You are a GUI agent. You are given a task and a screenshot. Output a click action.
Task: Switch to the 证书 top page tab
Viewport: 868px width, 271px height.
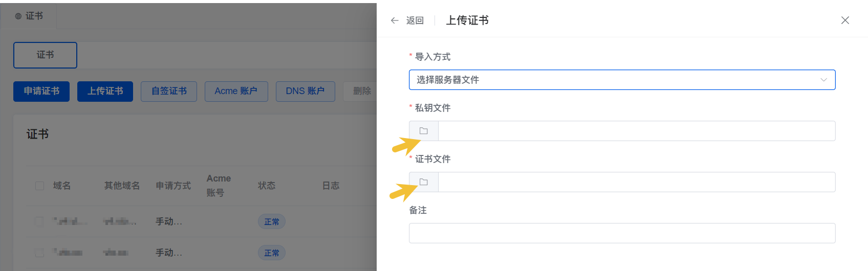point(29,16)
